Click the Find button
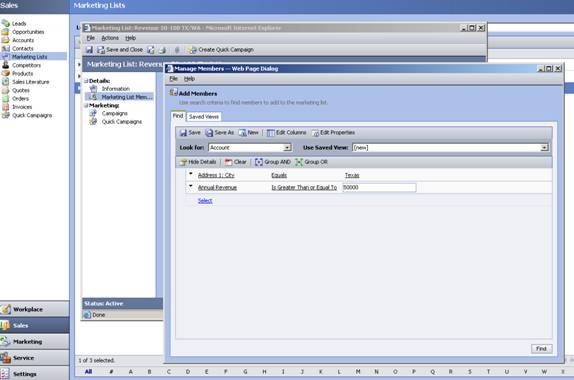Viewport: 574px width, 380px height. tap(541, 349)
